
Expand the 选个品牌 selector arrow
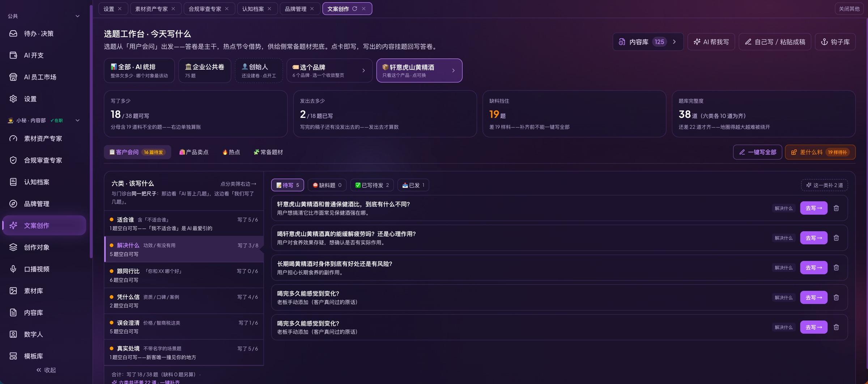(363, 71)
